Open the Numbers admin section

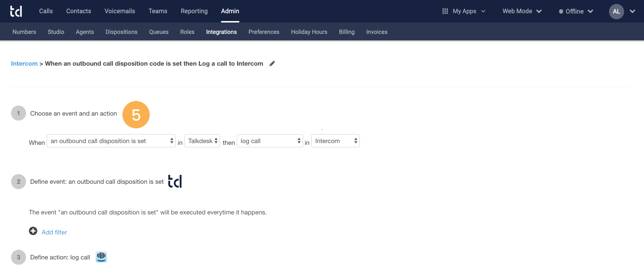click(24, 32)
